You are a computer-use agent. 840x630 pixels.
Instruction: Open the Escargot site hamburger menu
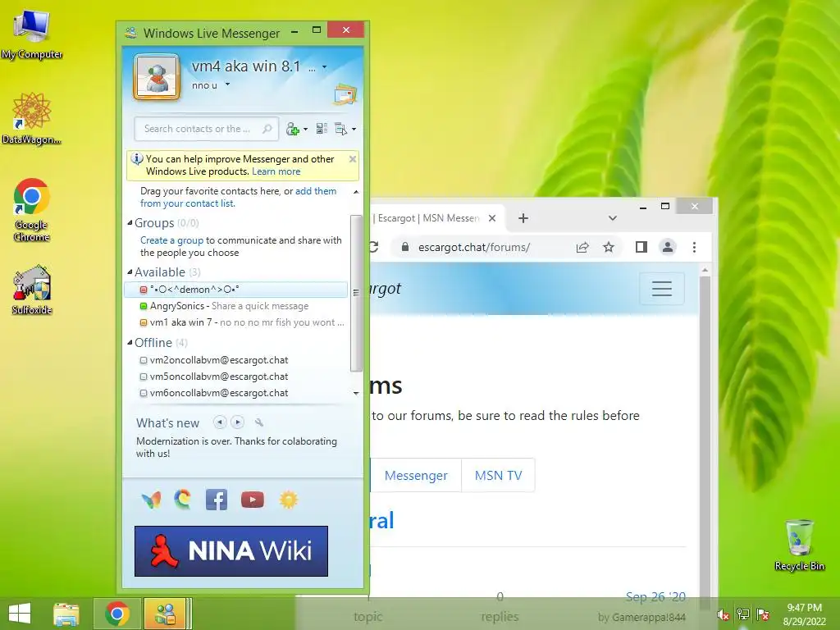(662, 288)
